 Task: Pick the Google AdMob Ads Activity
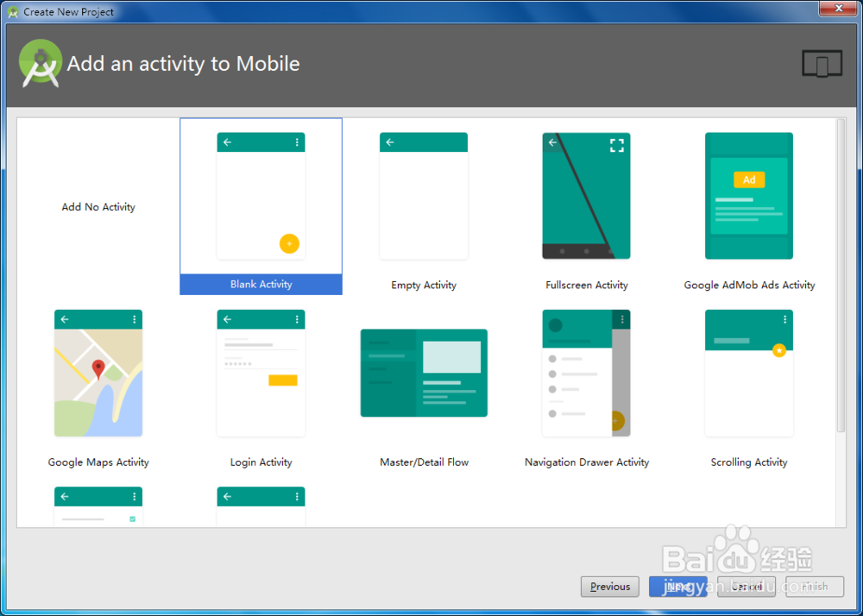[748, 196]
